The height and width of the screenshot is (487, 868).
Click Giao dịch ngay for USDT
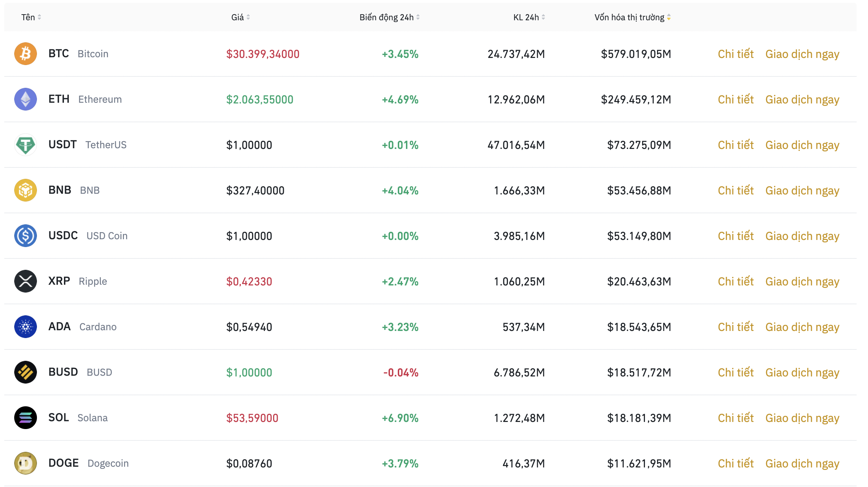[x=802, y=145]
